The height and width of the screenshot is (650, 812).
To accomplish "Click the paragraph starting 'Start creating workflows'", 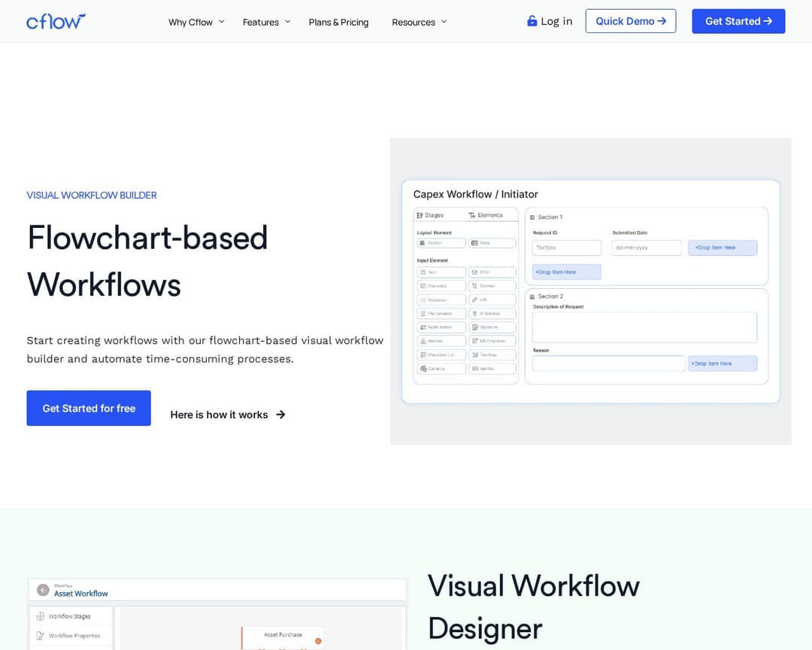I will 205,349.
